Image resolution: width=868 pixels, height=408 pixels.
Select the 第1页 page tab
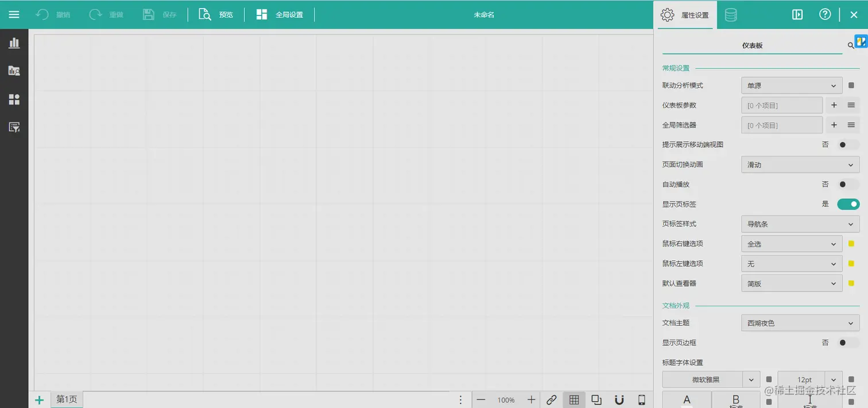67,399
